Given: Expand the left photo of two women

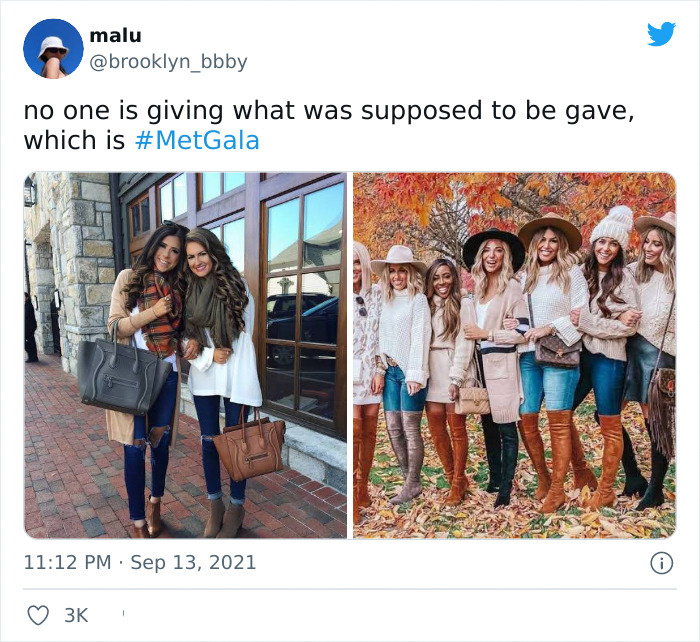Looking at the screenshot, I should [x=185, y=355].
